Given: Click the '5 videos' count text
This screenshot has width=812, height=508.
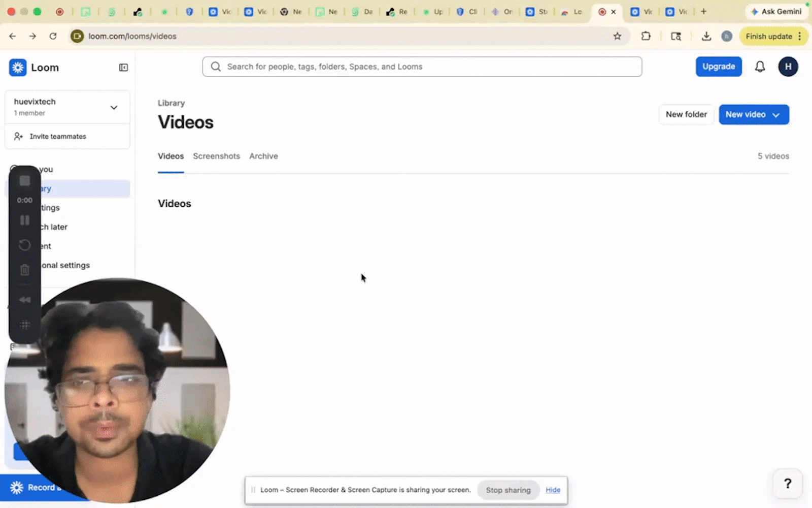Looking at the screenshot, I should point(773,156).
